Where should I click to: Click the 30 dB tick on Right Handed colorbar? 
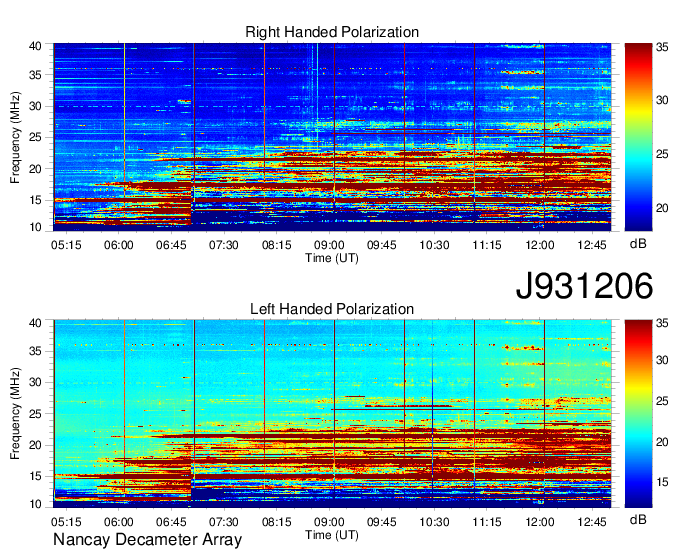tap(662, 100)
